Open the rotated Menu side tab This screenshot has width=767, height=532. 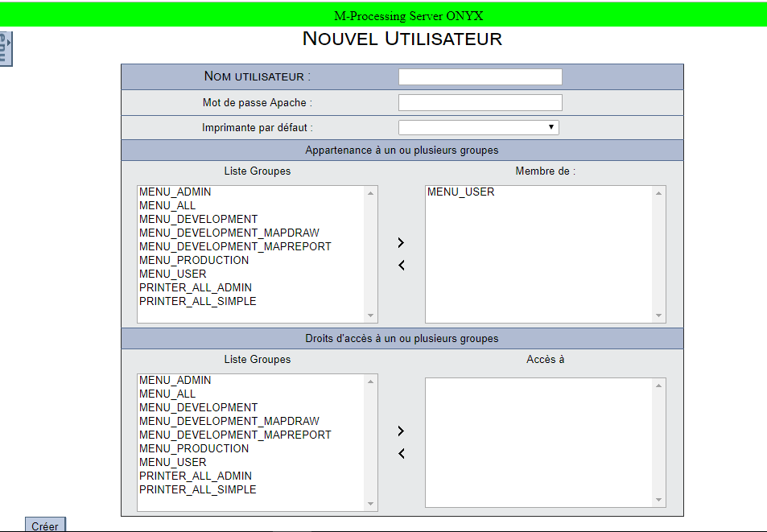[5, 49]
